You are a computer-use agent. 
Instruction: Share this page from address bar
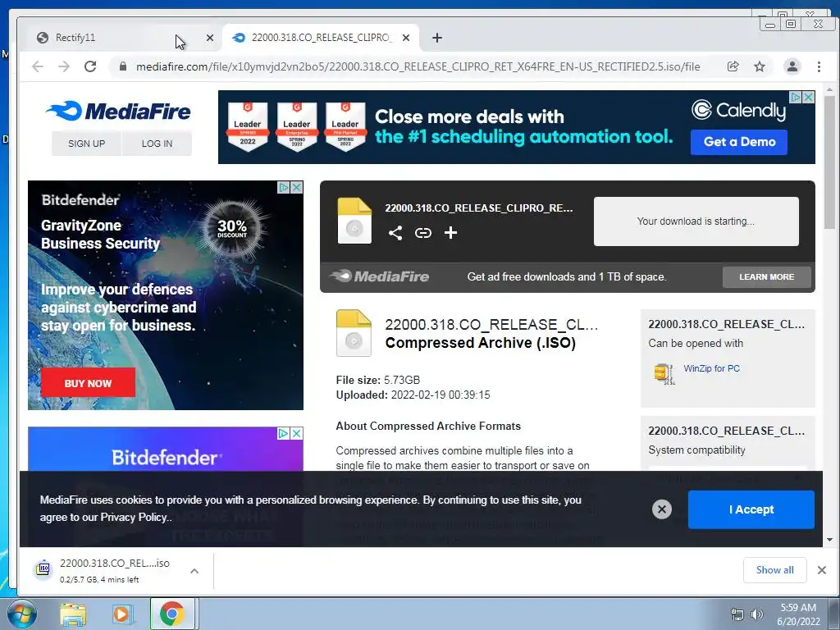733,66
